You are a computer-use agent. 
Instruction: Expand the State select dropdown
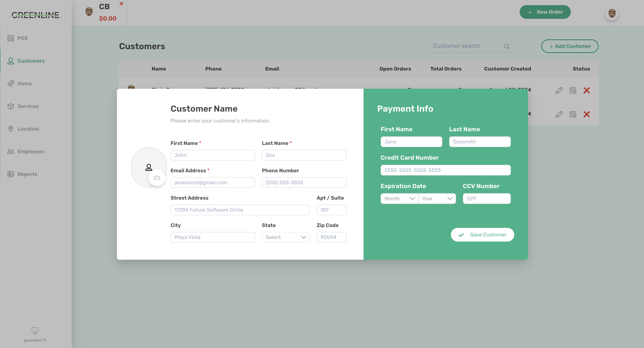(x=286, y=237)
